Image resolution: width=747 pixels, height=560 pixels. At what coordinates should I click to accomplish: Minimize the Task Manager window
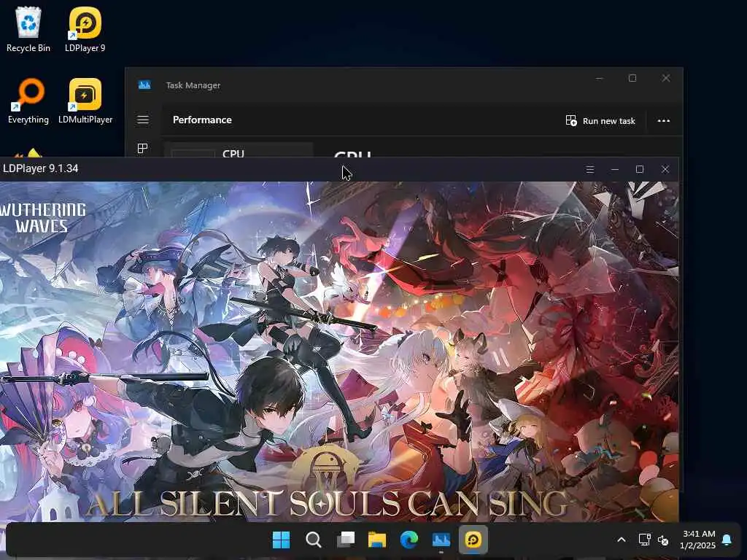pyautogui.click(x=600, y=78)
